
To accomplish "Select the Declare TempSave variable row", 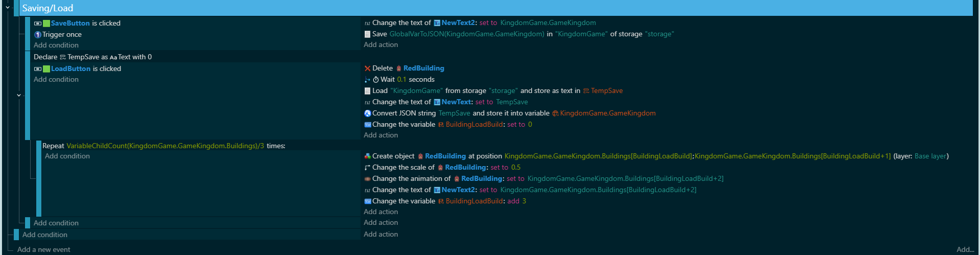I will 92,57.
